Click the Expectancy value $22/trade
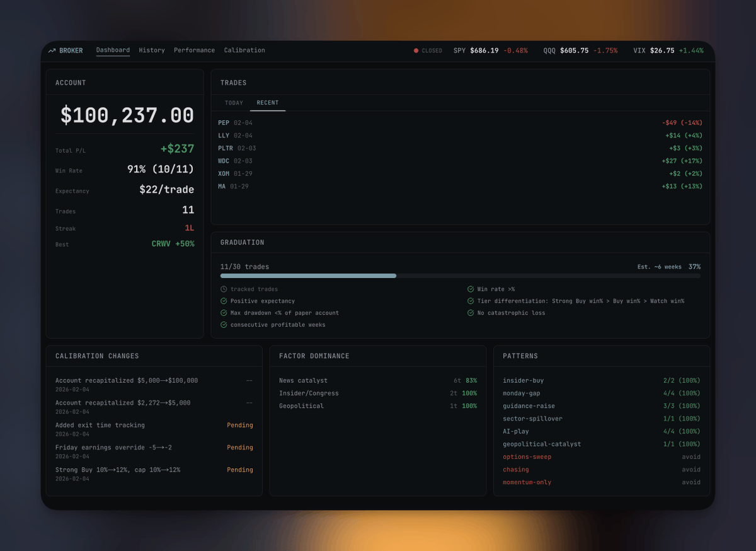Viewport: 756px width, 551px height. pyautogui.click(x=167, y=189)
